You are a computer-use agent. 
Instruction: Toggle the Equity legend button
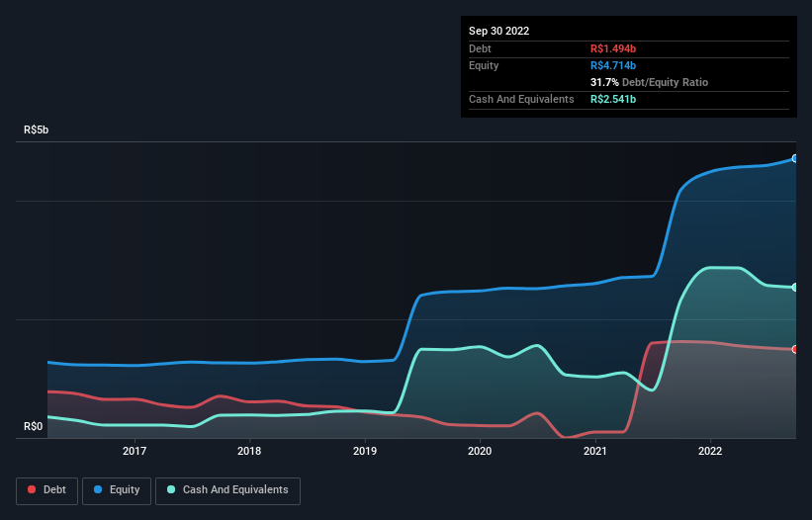point(117,490)
